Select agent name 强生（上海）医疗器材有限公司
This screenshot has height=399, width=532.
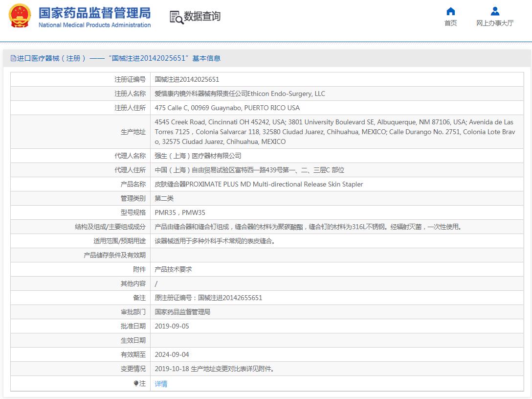coord(198,156)
